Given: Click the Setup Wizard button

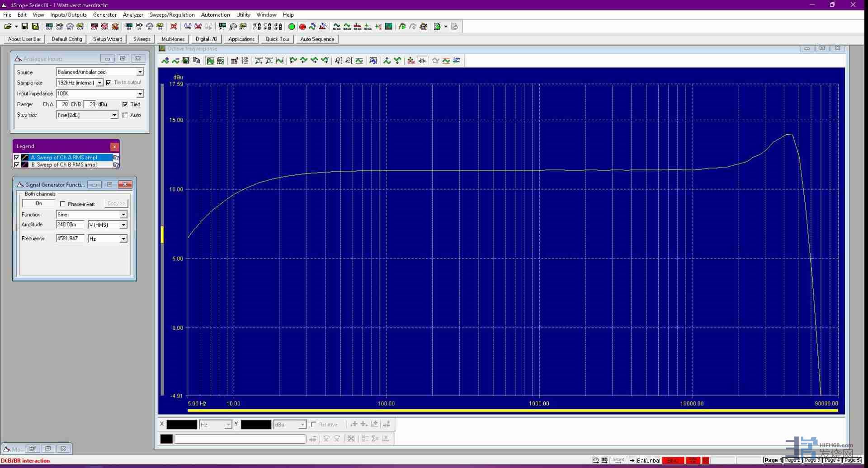Looking at the screenshot, I should click(x=108, y=39).
